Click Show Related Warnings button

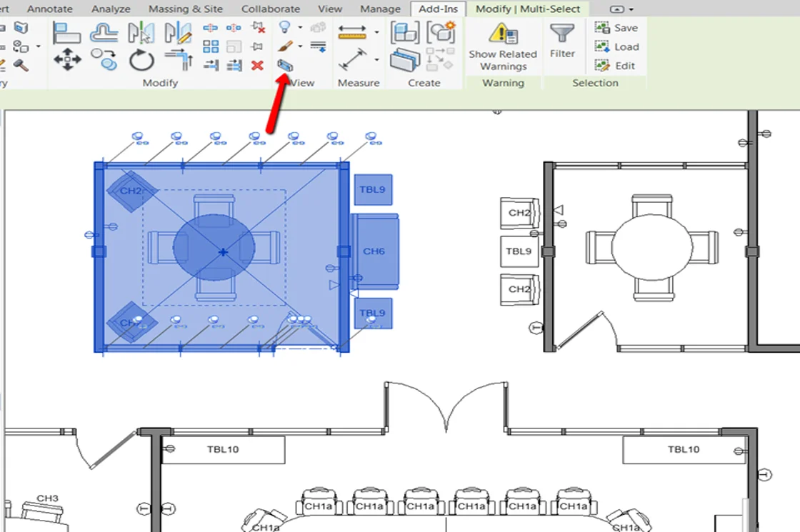point(503,46)
